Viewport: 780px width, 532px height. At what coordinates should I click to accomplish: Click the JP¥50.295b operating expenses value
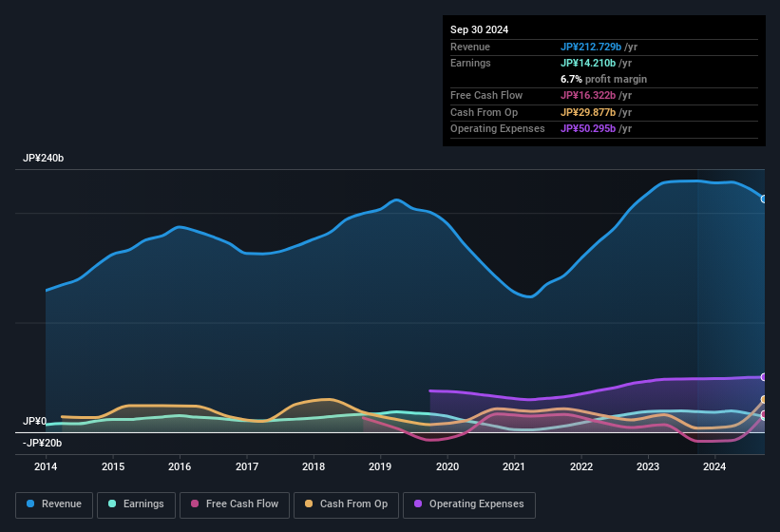[x=588, y=128]
